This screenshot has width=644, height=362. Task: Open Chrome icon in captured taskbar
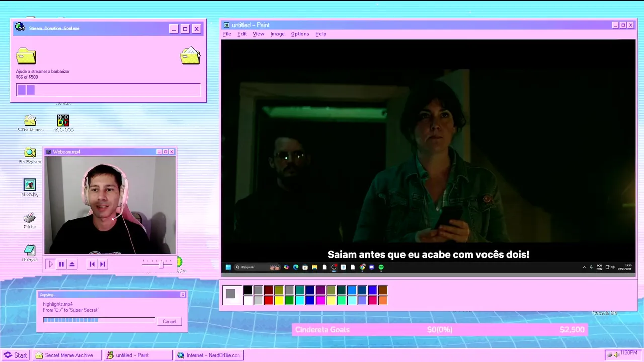click(x=362, y=267)
